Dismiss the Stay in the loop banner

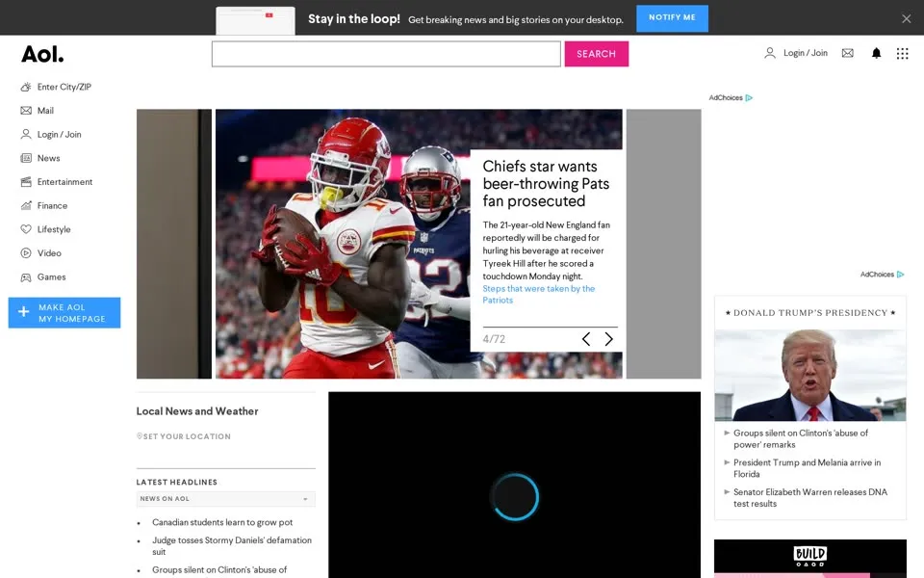907,19
